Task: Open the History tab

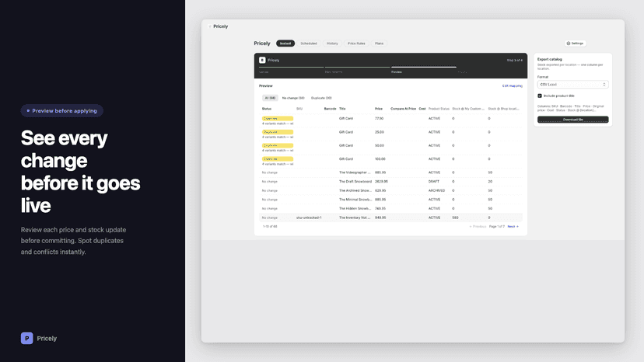Action: coord(332,43)
